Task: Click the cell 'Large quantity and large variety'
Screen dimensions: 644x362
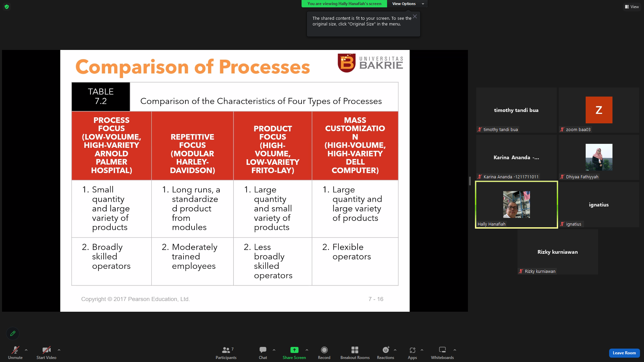Action: [355, 209]
